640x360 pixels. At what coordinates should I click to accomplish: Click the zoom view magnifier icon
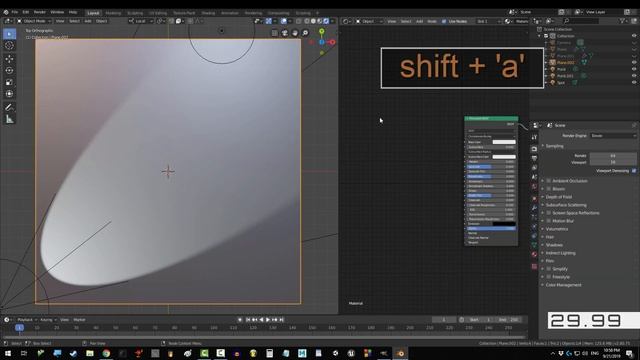305,33
